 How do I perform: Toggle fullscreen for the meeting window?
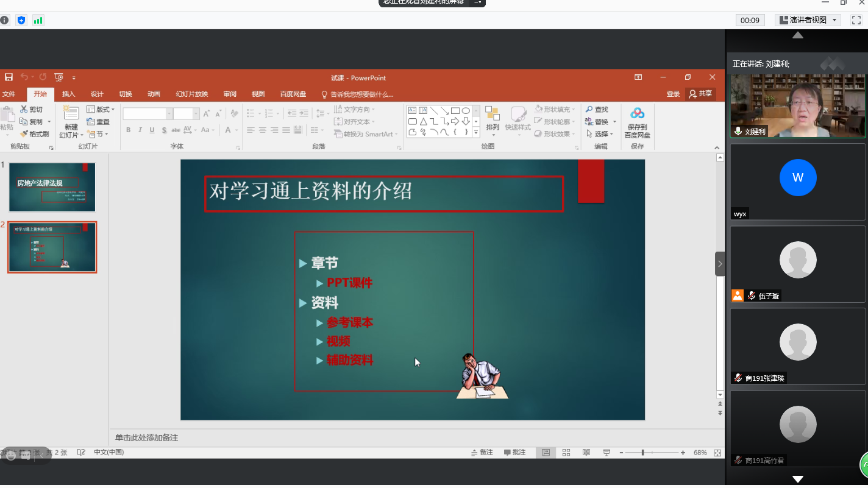[x=856, y=20]
